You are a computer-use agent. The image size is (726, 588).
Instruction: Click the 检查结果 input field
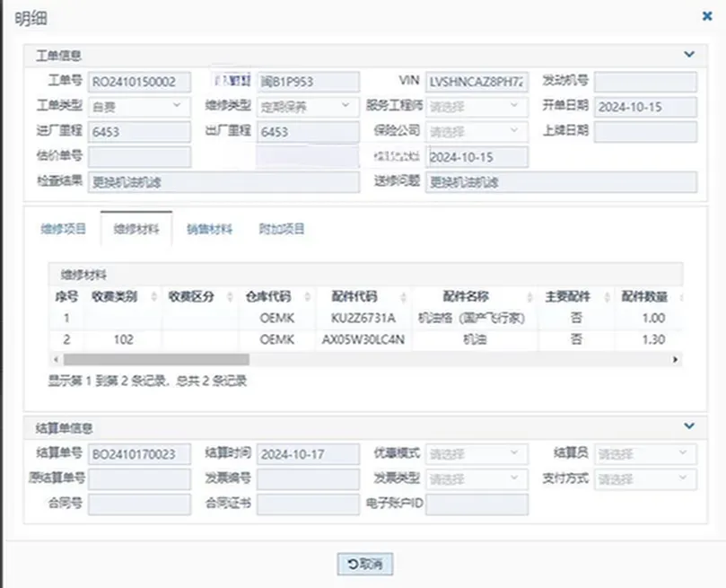pos(223,182)
